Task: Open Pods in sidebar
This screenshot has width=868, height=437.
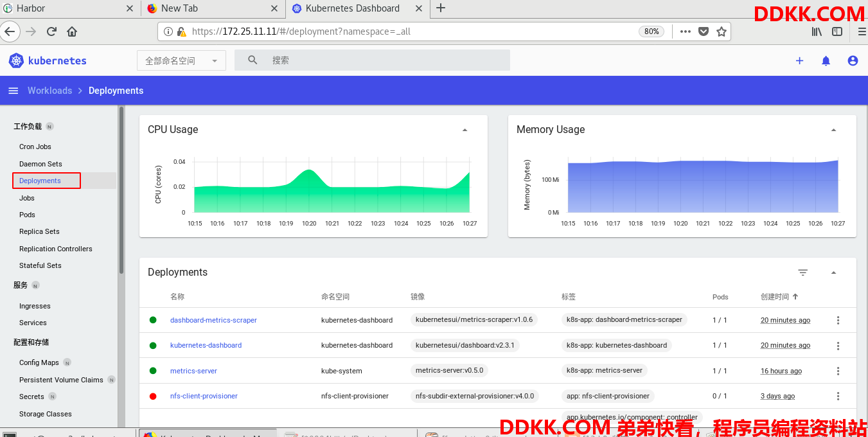Action: point(27,215)
